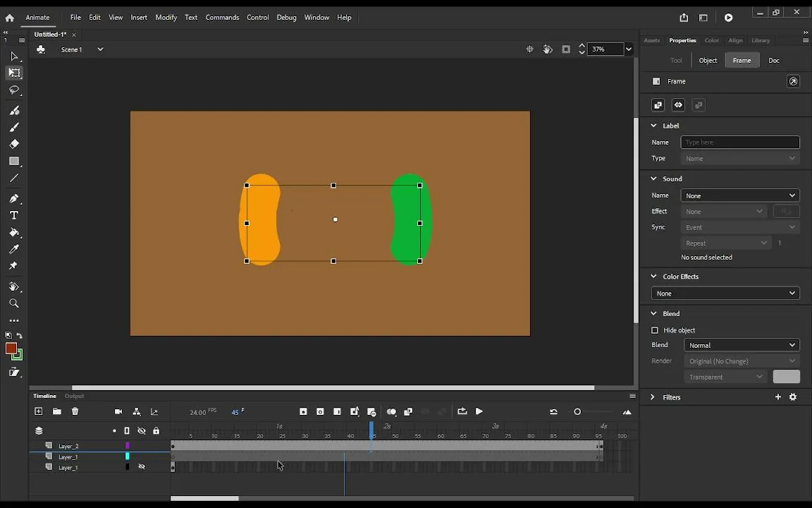The width and height of the screenshot is (812, 508).
Task: Collapse the Sound section
Action: pyautogui.click(x=653, y=179)
